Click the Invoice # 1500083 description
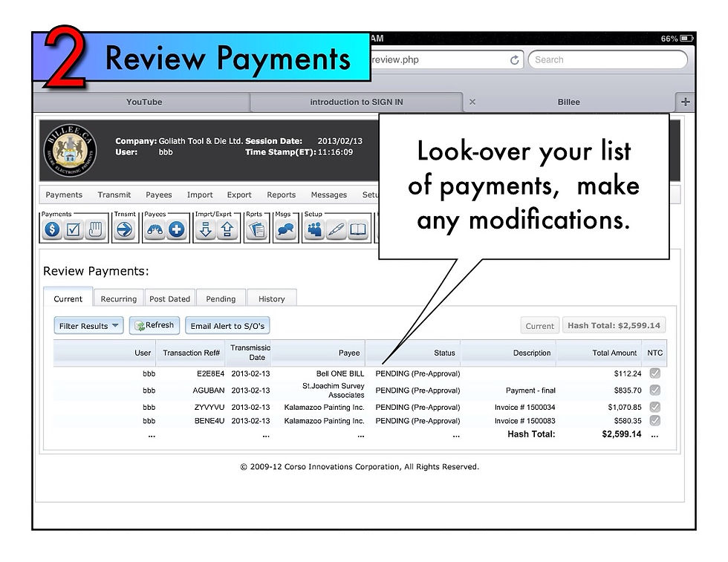 524,421
